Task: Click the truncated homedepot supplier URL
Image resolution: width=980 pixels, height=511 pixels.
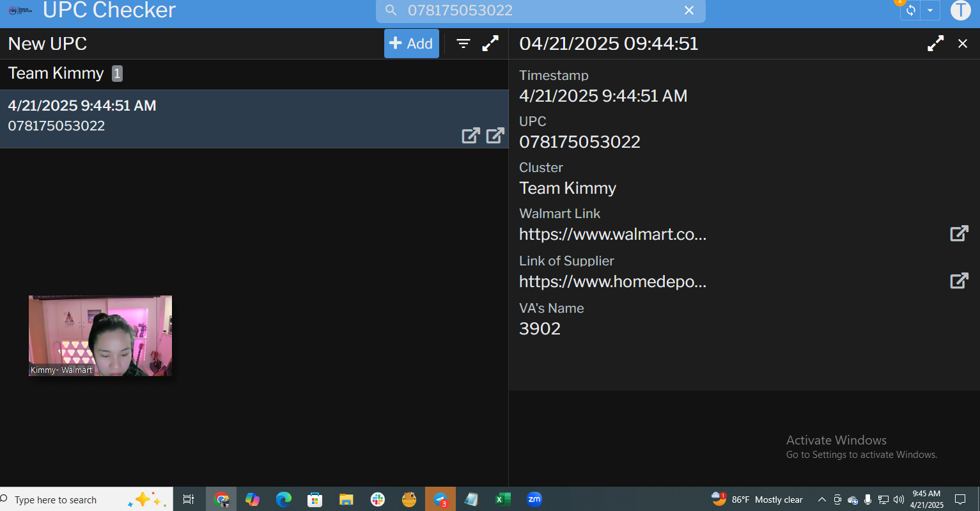Action: 612,282
